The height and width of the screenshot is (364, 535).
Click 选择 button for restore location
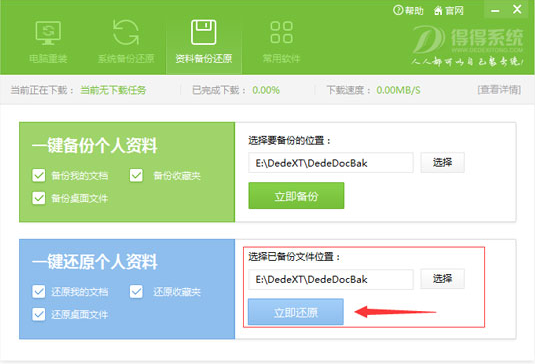pos(442,279)
